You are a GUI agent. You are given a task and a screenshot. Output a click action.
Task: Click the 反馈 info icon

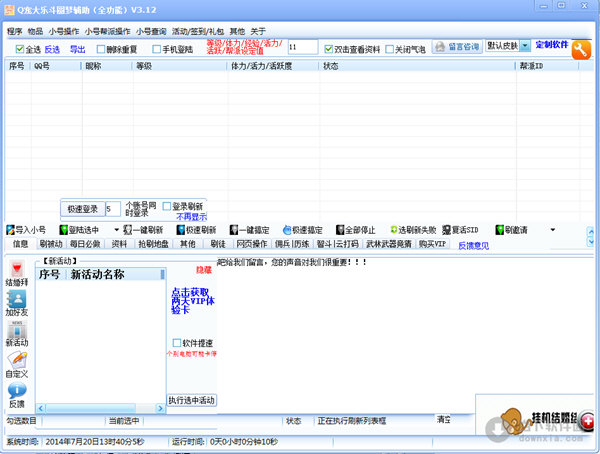click(18, 395)
